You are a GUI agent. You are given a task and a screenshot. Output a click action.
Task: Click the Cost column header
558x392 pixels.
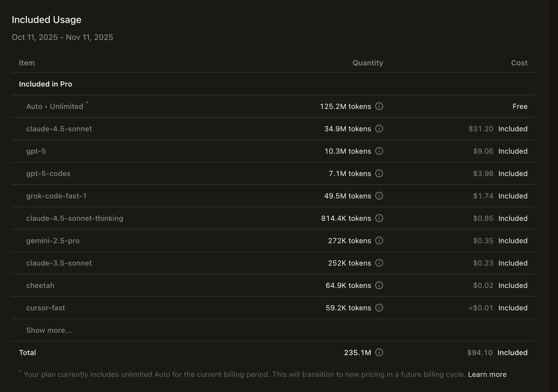[519, 63]
